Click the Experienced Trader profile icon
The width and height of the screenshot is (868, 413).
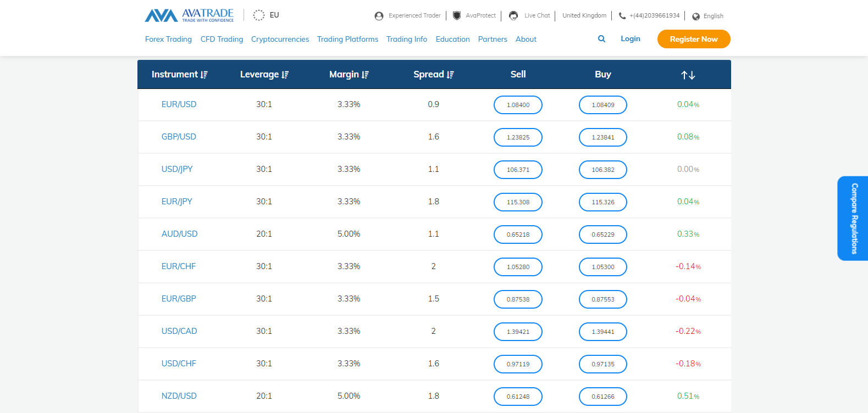pyautogui.click(x=379, y=16)
